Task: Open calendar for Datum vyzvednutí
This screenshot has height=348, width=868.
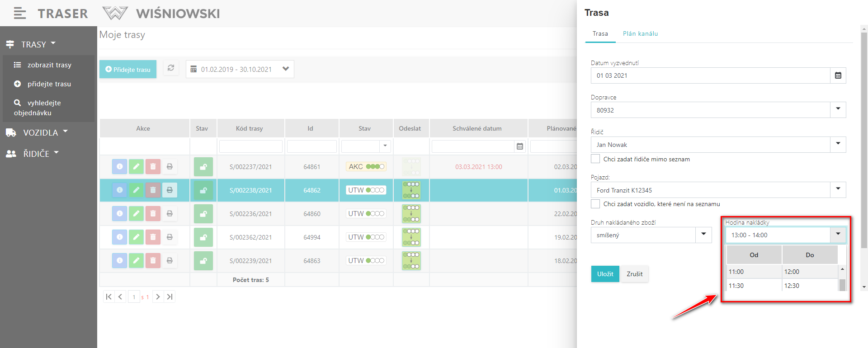Action: point(838,75)
